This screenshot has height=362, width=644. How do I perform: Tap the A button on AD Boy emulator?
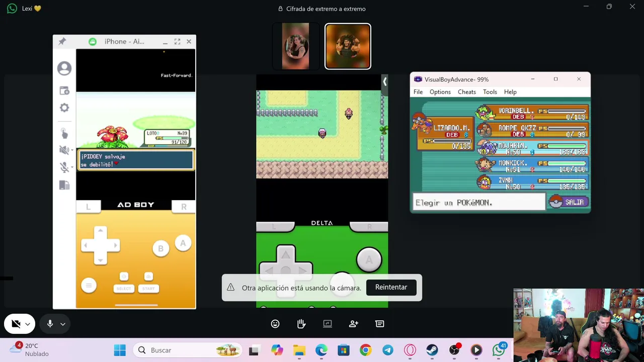click(x=183, y=243)
